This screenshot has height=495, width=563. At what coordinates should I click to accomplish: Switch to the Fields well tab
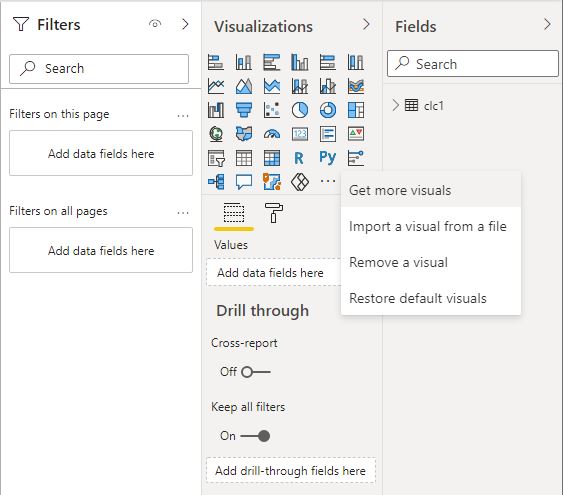[234, 213]
